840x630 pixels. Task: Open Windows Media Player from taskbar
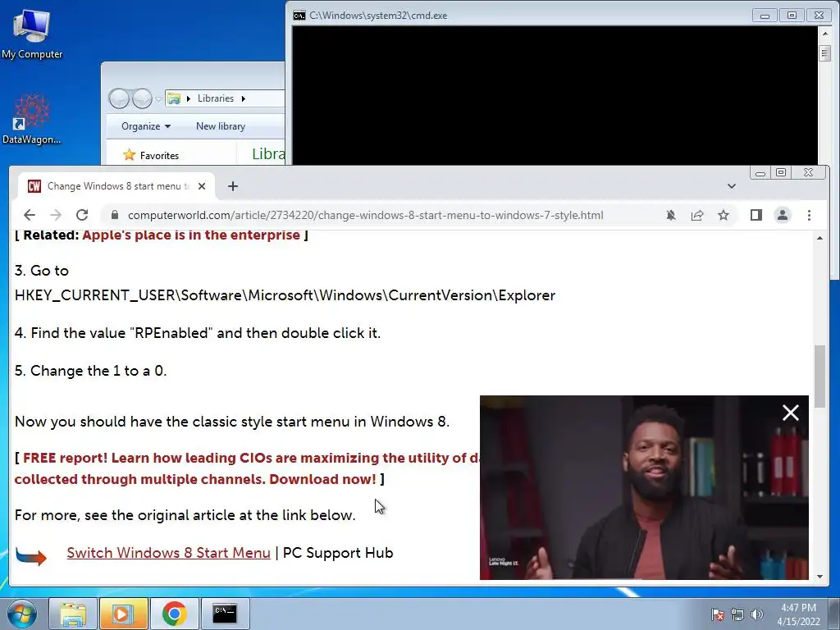tap(123, 614)
